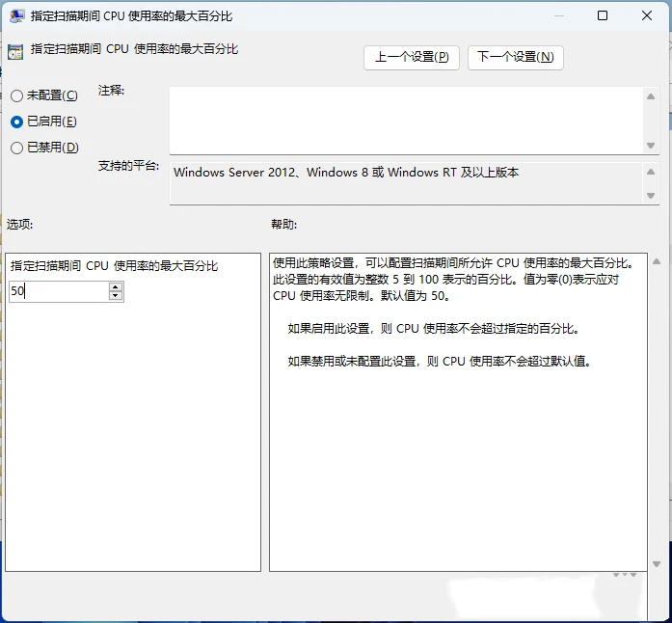
Task: Click the supported-platform box scroll-down arrow
Action: (x=651, y=196)
